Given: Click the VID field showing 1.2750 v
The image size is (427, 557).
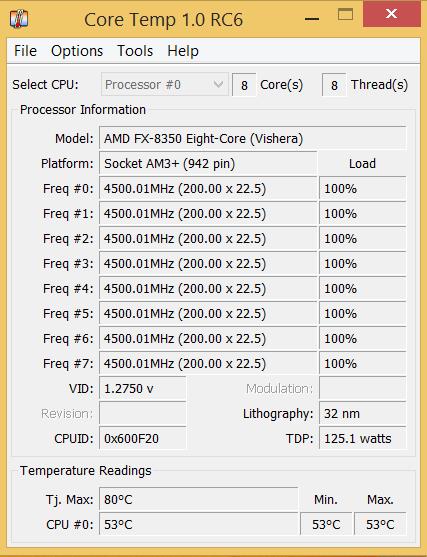Looking at the screenshot, I should coord(142,389).
